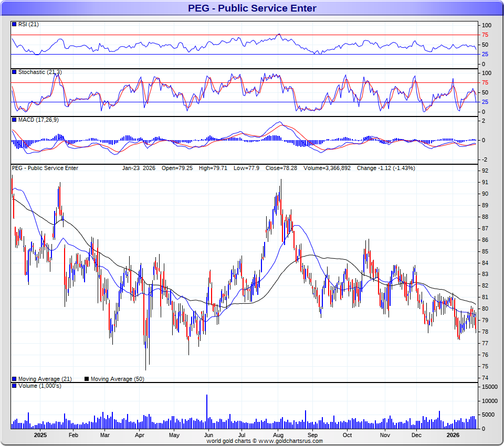This screenshot has width=504, height=446.
Task: Click the blue Moving Average (21) legend square
Action: tap(14, 379)
